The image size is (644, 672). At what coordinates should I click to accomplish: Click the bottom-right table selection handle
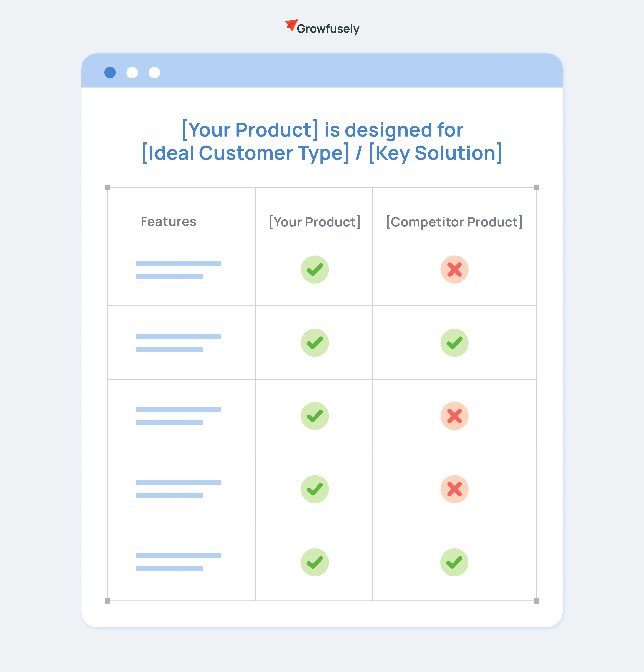point(536,601)
